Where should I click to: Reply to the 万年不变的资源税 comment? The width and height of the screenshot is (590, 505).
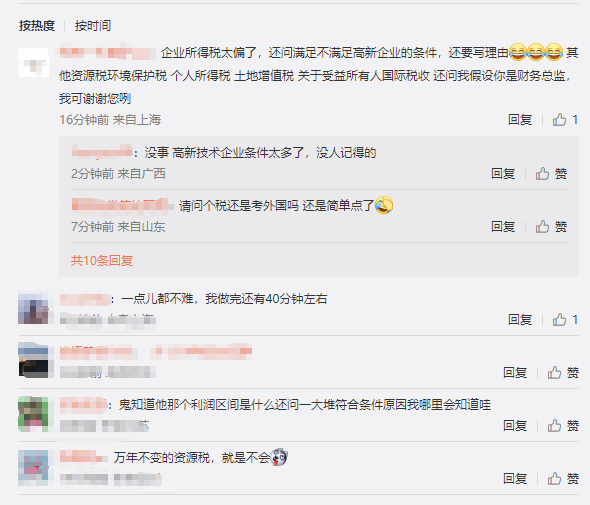pyautogui.click(x=515, y=479)
